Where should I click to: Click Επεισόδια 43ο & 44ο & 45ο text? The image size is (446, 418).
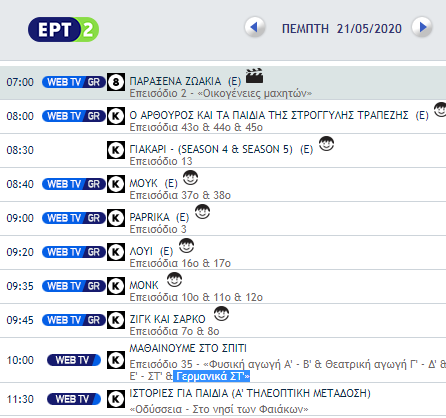point(196,127)
